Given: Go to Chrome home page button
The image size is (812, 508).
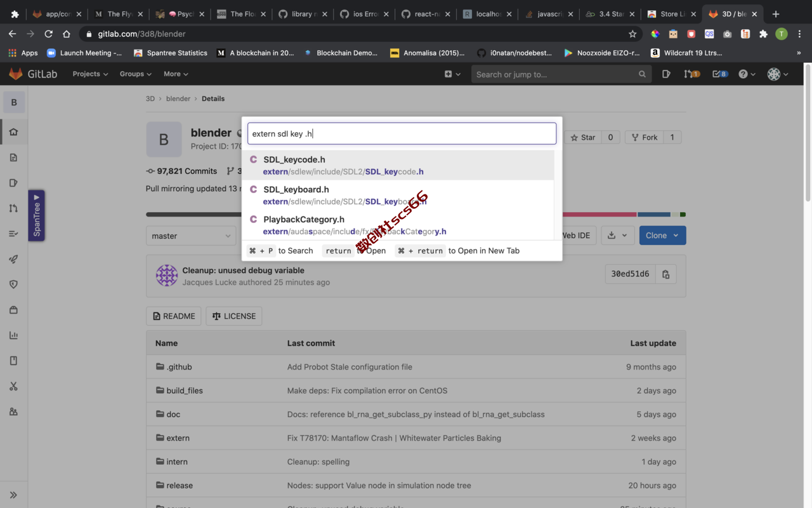Looking at the screenshot, I should point(66,34).
